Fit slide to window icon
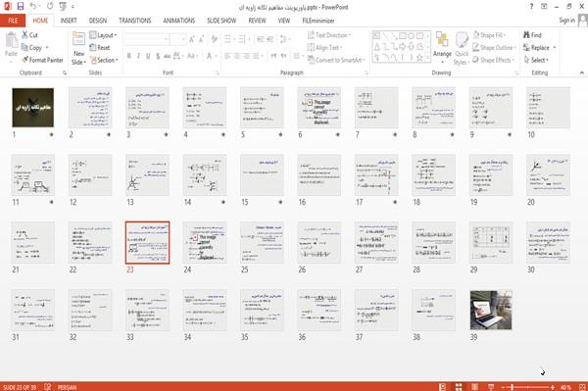Viewport: 588px width, 391px height. (582, 387)
